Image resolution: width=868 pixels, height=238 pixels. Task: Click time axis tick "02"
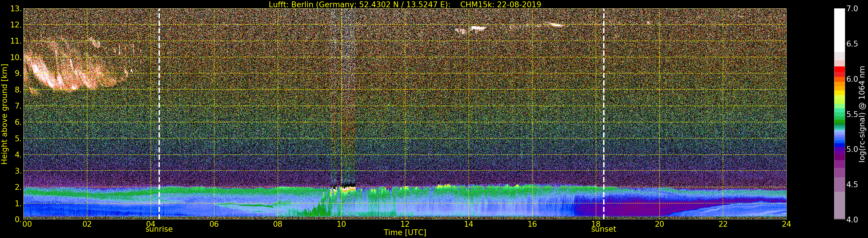click(87, 224)
